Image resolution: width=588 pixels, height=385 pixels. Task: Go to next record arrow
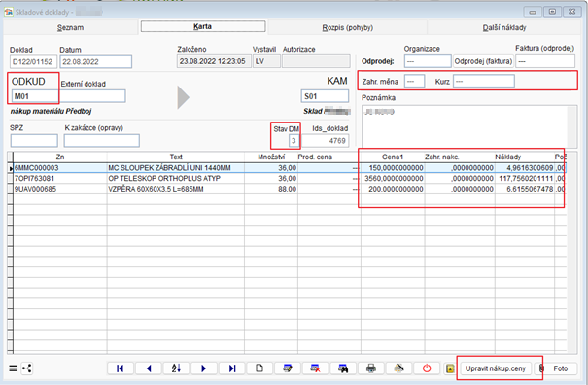204,368
